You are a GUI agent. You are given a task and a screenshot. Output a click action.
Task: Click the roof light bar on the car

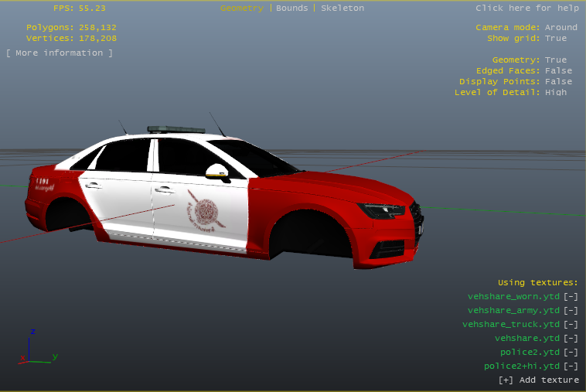click(176, 130)
